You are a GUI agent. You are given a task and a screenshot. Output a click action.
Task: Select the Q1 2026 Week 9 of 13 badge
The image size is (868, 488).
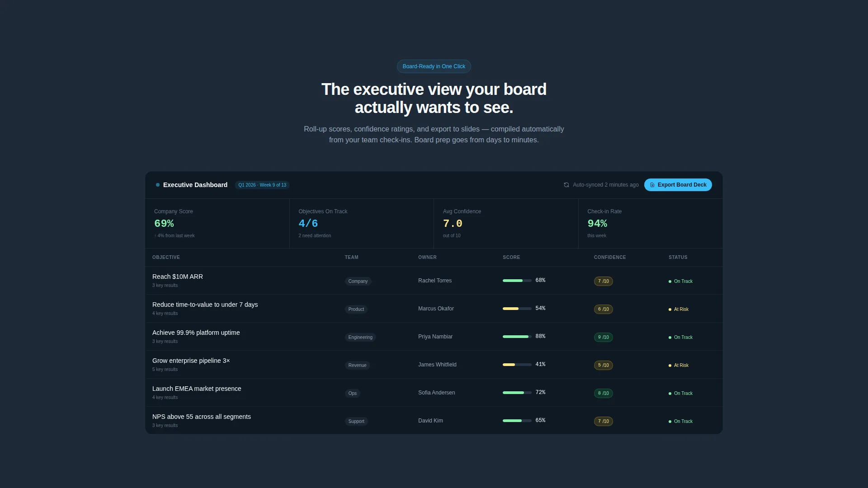(x=262, y=185)
